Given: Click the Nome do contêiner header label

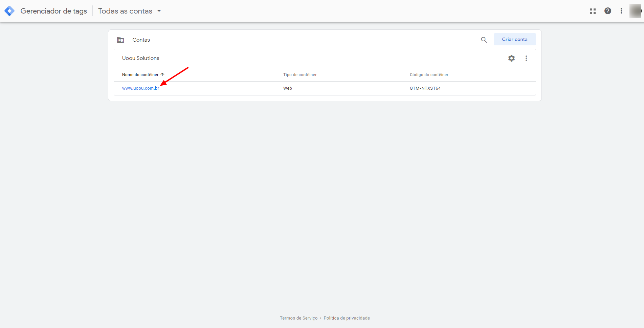Looking at the screenshot, I should click(x=140, y=75).
